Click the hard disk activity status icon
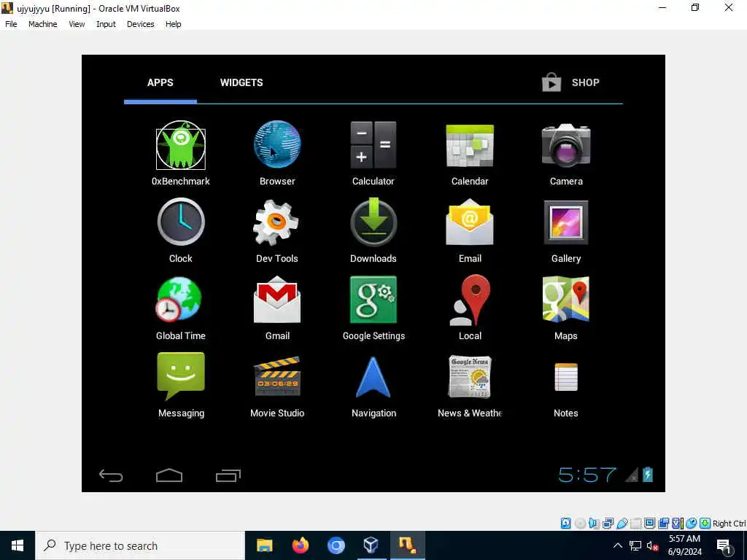 click(565, 524)
